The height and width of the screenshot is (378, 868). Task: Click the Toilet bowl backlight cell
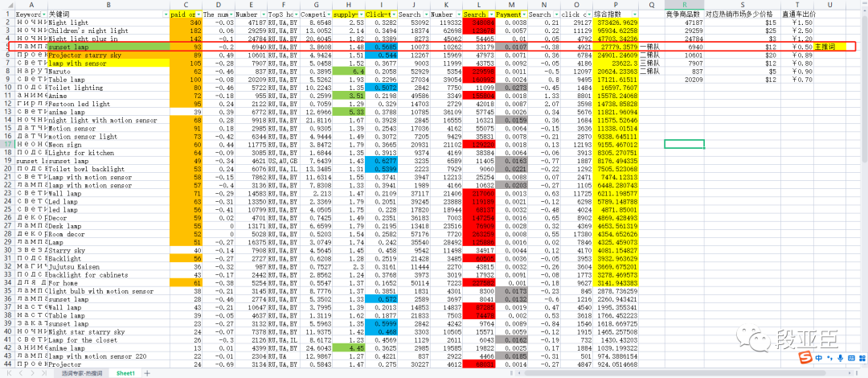108,169
